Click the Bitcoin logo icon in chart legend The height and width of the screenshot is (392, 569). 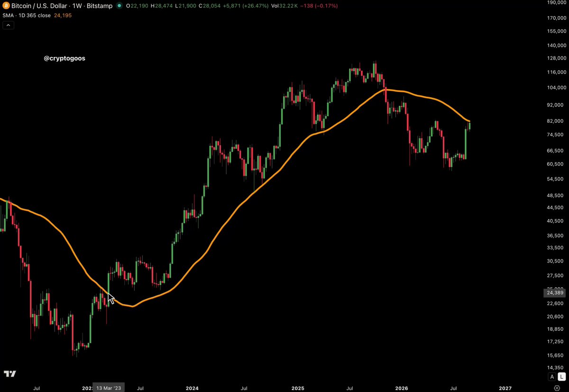pos(7,6)
